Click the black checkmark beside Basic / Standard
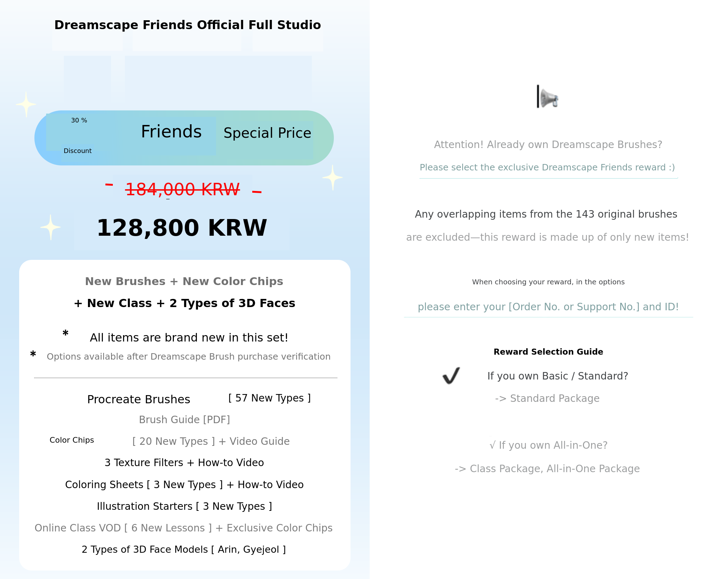The height and width of the screenshot is (579, 728). coord(451,376)
